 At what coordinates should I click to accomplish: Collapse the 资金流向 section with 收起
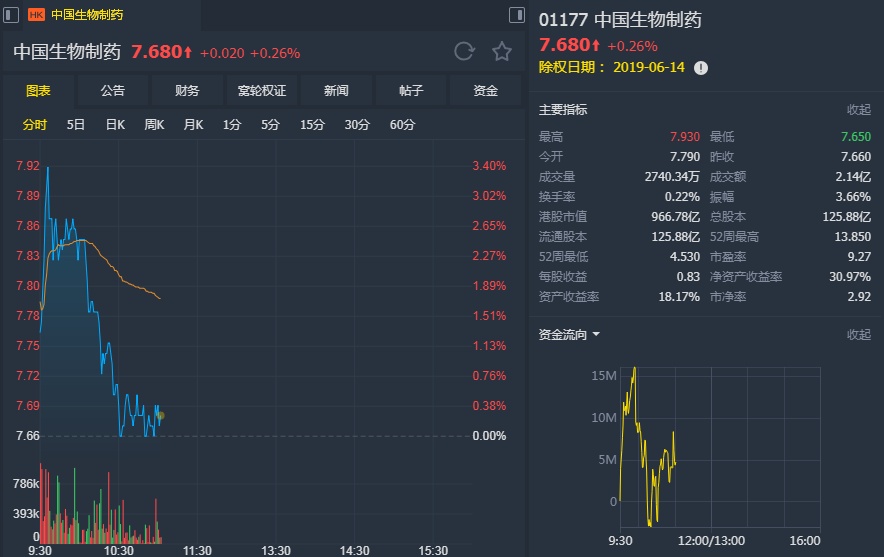pyautogui.click(x=858, y=335)
